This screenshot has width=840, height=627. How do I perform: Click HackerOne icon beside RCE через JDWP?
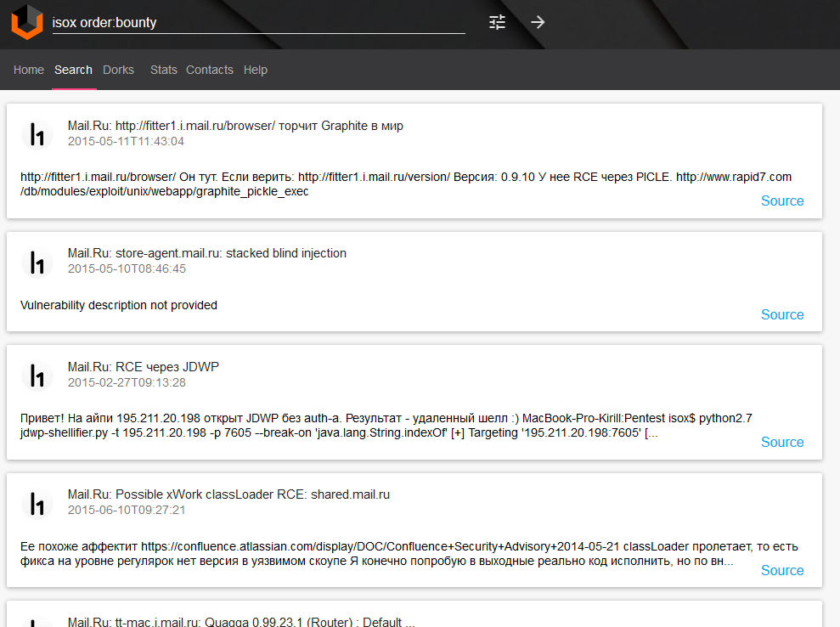pyautogui.click(x=37, y=376)
